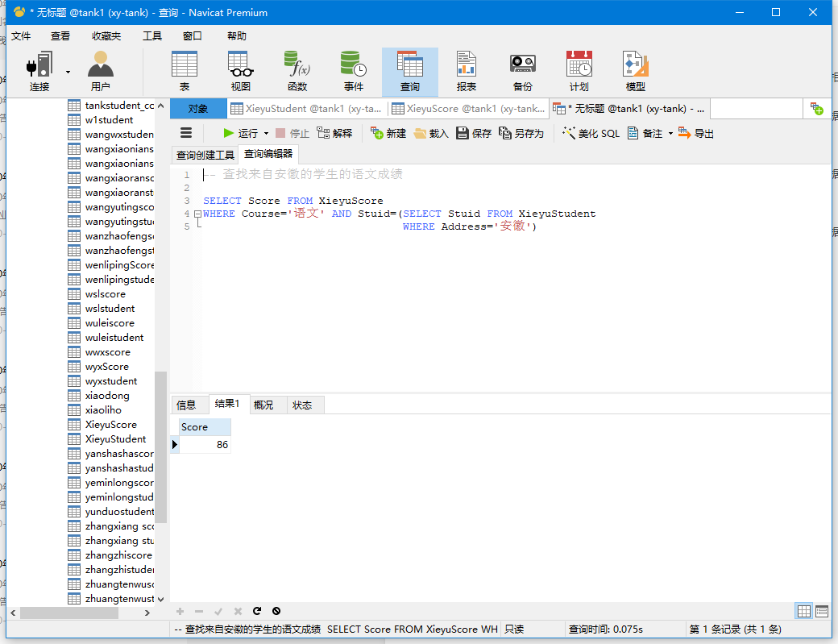Image resolution: width=838 pixels, height=644 pixels.
Task: Select the 表 table toolbar icon
Action: [185, 71]
